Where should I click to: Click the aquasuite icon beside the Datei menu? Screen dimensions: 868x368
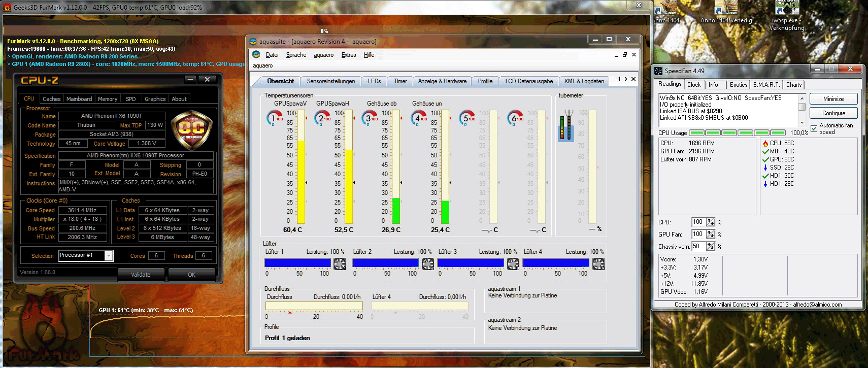point(256,55)
